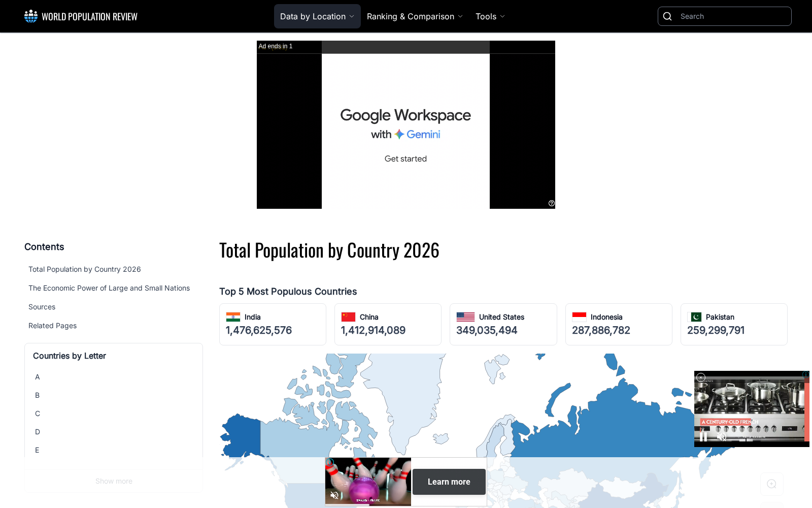Image resolution: width=812 pixels, height=508 pixels.
Task: Click the map zoom-in icon
Action: coord(771,484)
